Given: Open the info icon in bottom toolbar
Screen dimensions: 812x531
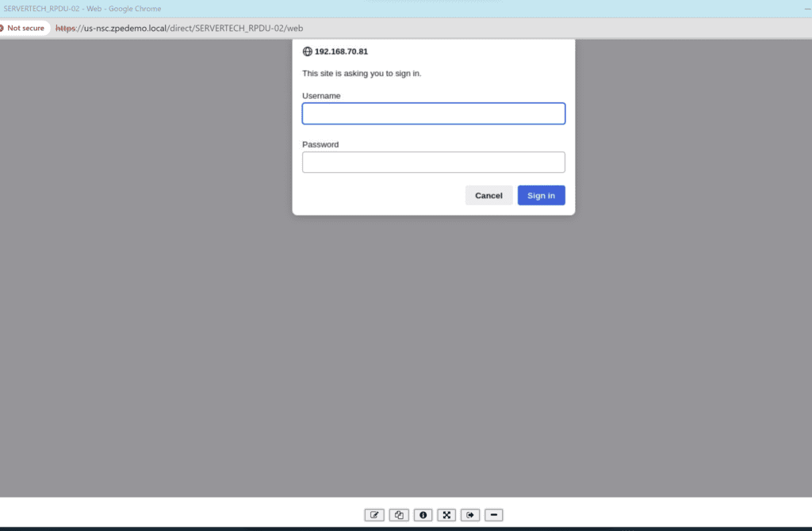Looking at the screenshot, I should tap(423, 515).
